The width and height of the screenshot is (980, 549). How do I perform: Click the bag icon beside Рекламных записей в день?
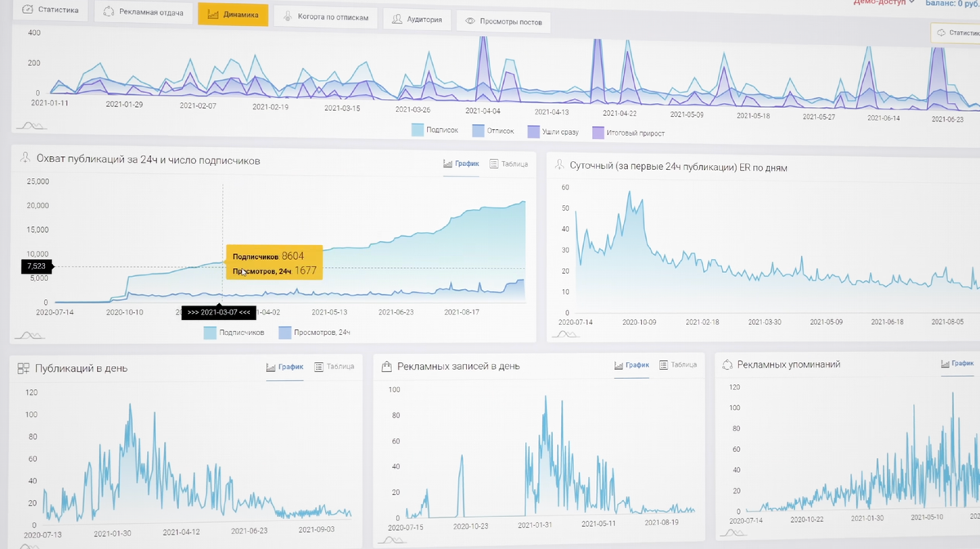(x=387, y=366)
